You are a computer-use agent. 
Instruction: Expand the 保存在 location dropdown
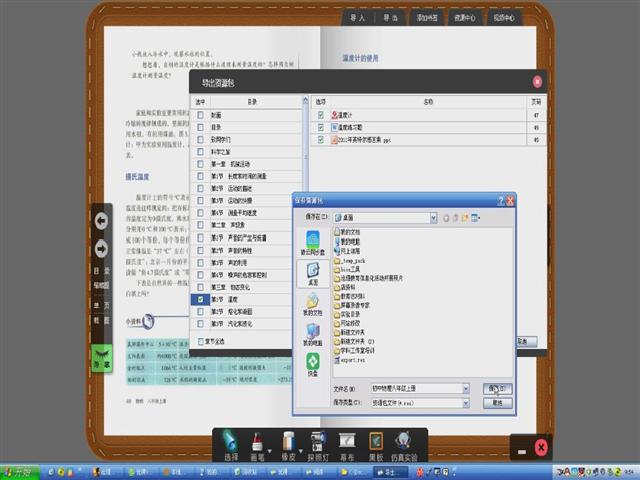pos(433,216)
